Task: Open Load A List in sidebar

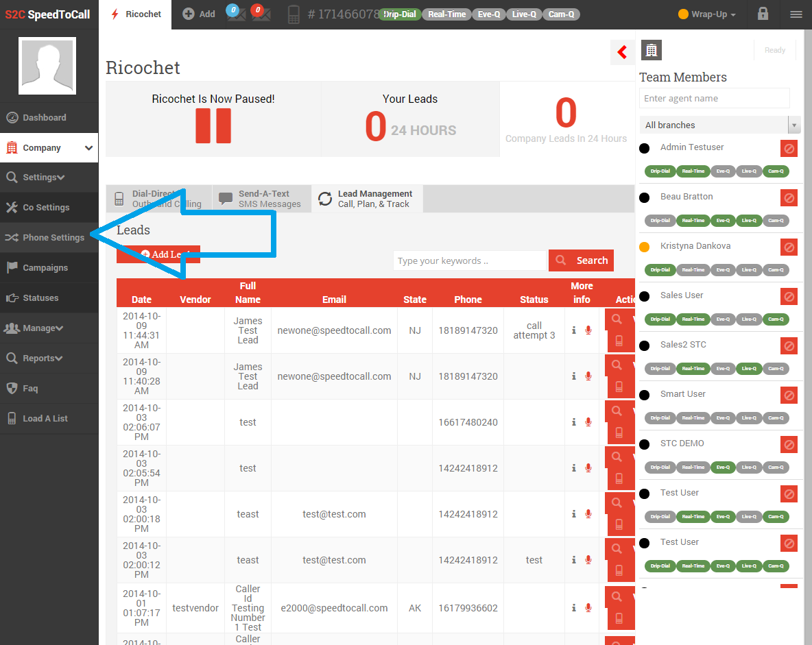Action: click(45, 419)
